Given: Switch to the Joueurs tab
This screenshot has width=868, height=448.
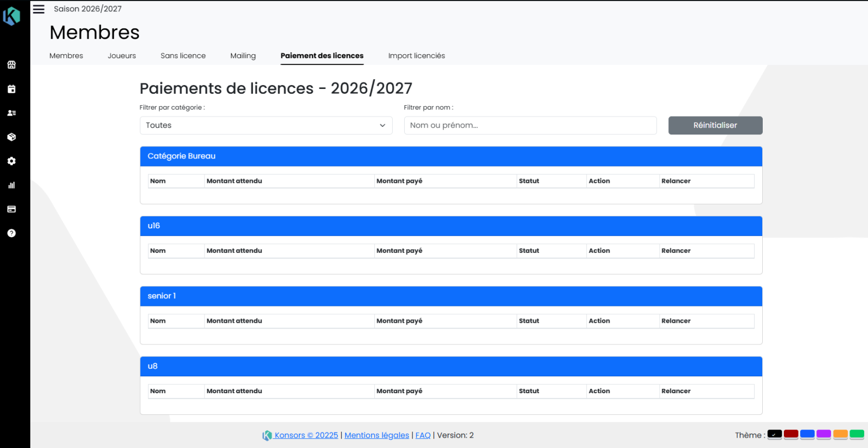Looking at the screenshot, I should (122, 55).
